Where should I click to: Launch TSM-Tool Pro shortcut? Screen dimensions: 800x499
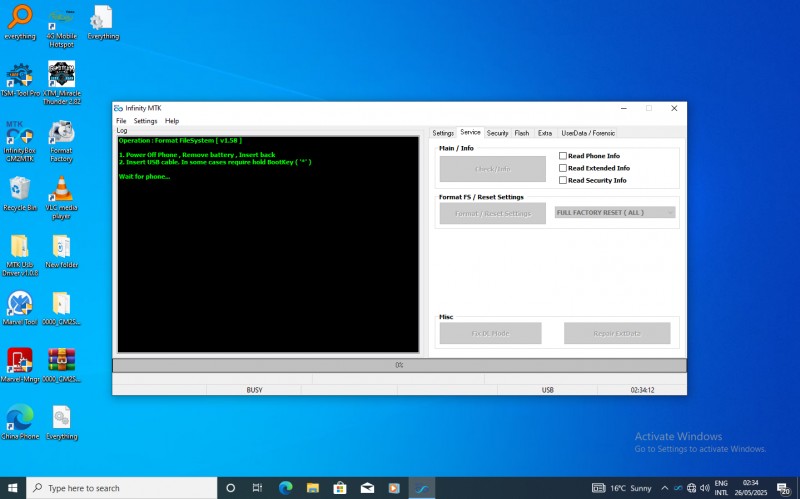(20, 80)
